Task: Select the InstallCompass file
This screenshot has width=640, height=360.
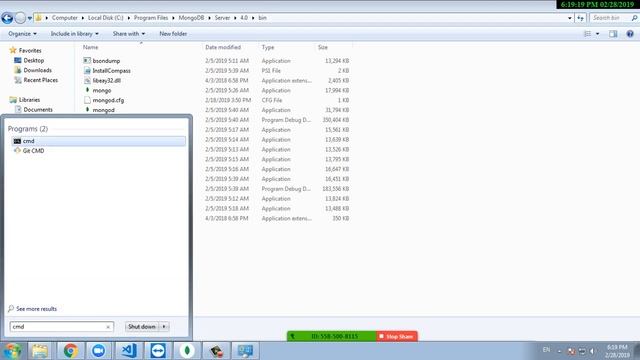Action: 111,71
